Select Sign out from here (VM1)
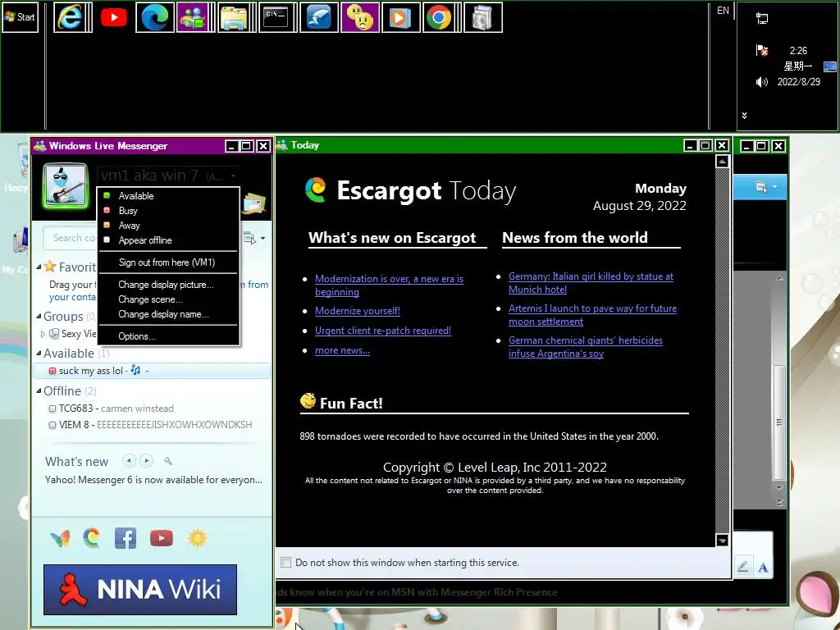Screen dimensions: 840x630 coord(167,262)
